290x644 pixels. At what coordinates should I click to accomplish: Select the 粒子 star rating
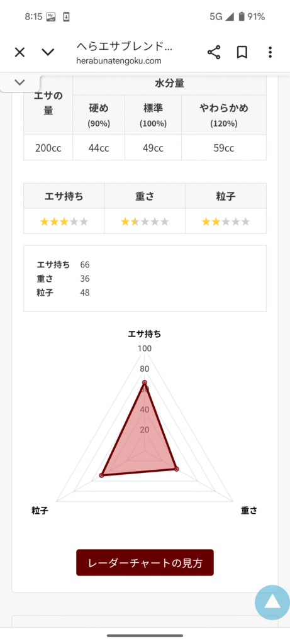[225, 222]
